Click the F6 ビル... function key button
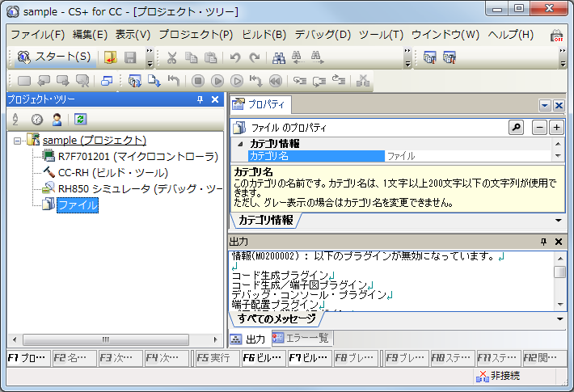 (x=263, y=357)
